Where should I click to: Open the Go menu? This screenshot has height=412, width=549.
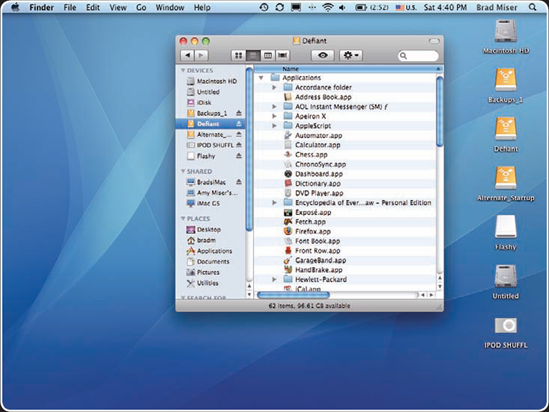coord(141,7)
